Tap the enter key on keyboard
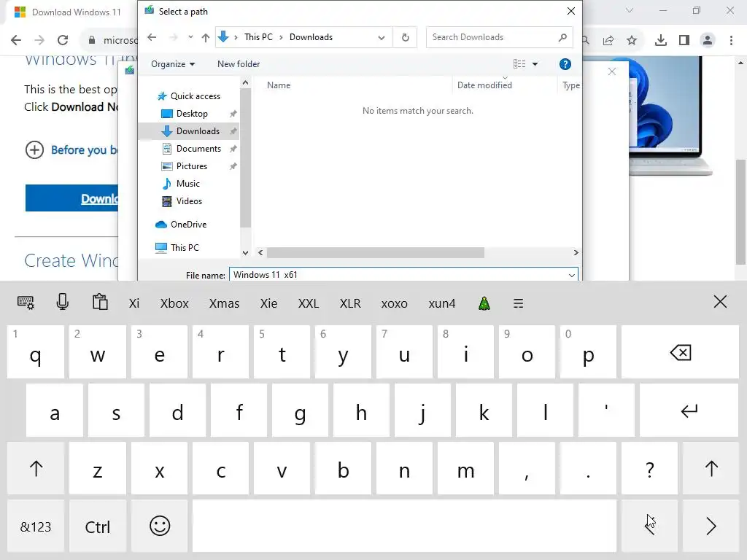The height and width of the screenshot is (560, 747). (x=689, y=410)
